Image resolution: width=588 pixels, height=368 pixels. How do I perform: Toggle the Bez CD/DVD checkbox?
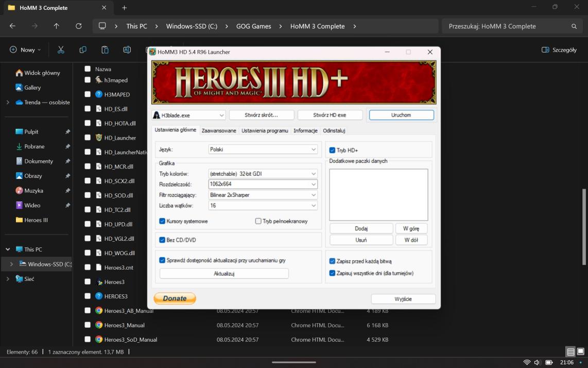pos(163,240)
